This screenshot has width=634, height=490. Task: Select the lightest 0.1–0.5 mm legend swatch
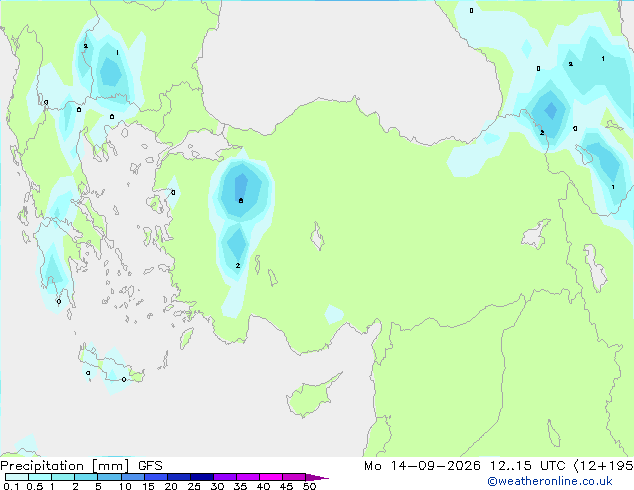click(x=17, y=477)
